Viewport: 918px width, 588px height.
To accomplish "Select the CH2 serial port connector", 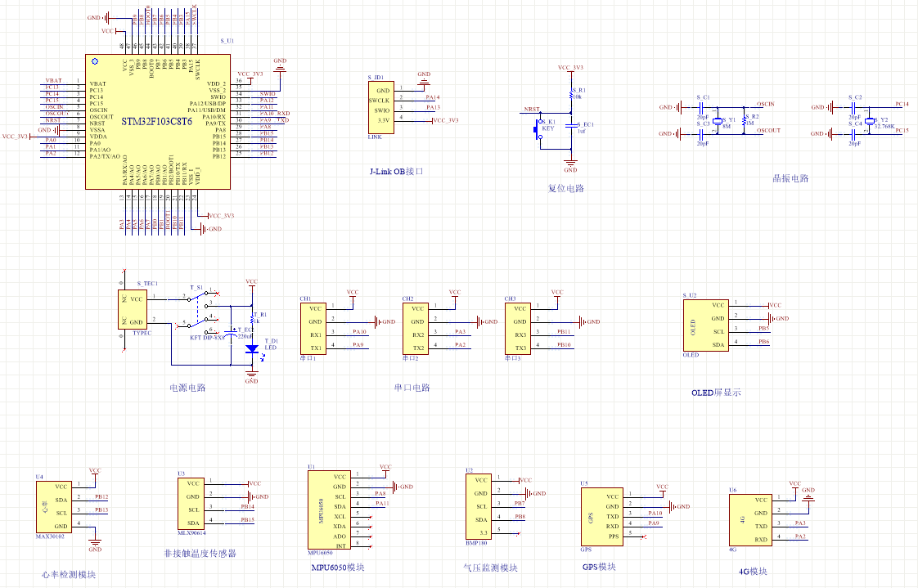I will 415,329.
